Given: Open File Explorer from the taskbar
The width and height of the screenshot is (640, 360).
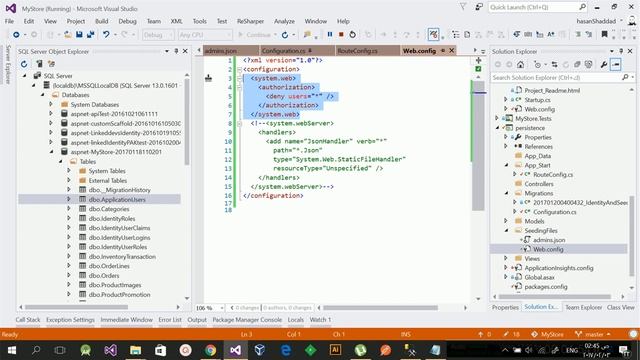Looking at the screenshot, I should [x=135, y=350].
